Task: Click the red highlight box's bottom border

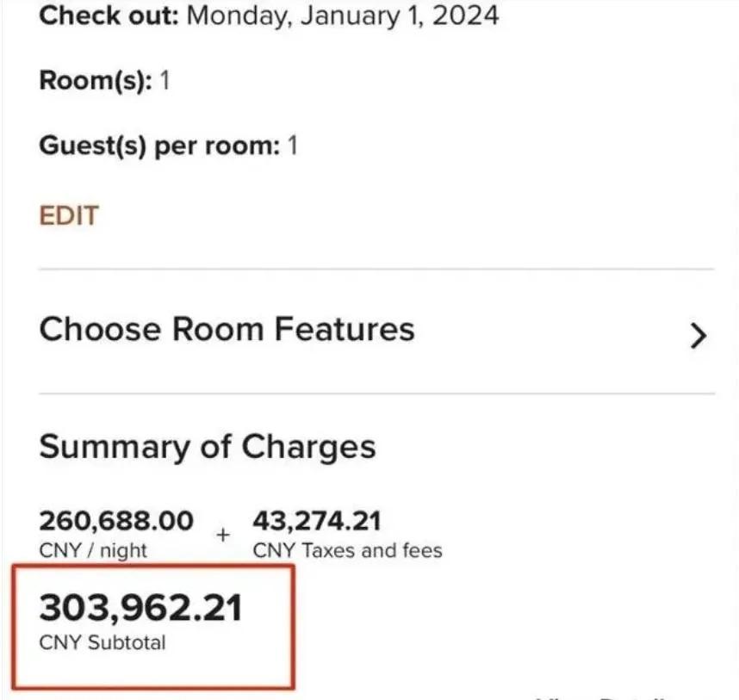Action: (x=155, y=687)
